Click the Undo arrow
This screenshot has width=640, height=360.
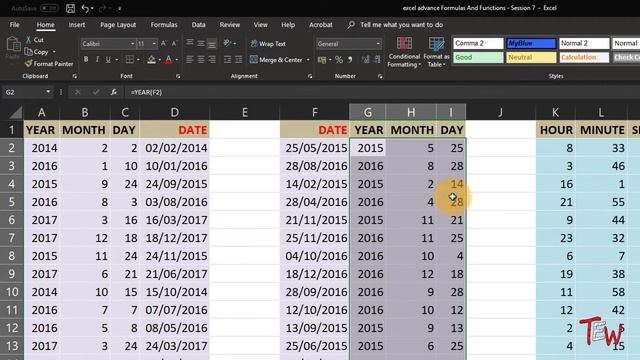click(85, 8)
